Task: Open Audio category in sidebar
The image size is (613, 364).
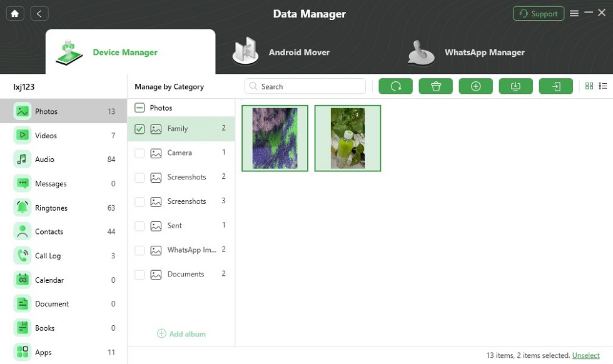Action: [63, 159]
